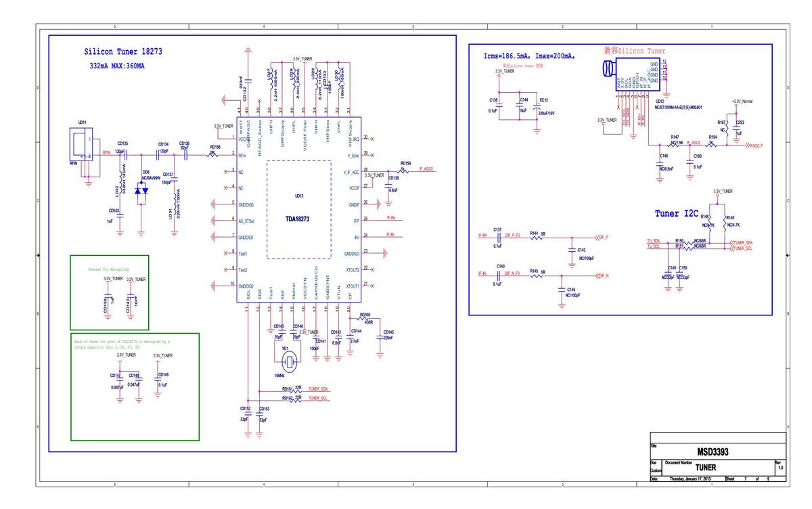Viewport: 812px width, 509px height.
Task: Select the TUNER_SDA net label near RD161
Action: coord(318,389)
